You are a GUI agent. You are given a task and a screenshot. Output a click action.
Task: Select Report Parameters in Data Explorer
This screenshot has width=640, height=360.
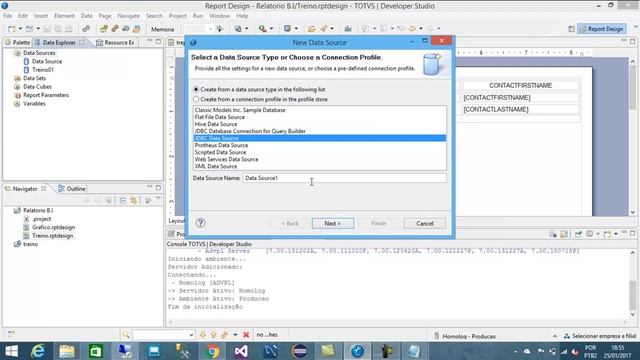pos(46,95)
